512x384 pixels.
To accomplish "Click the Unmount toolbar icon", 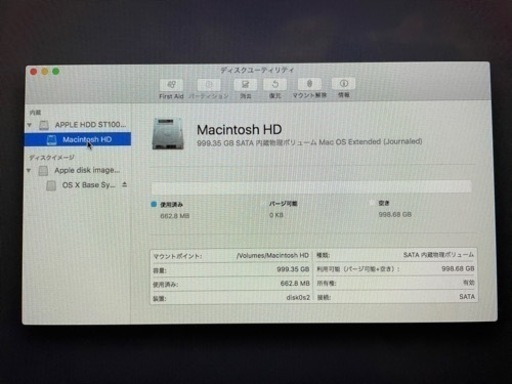I will point(309,84).
